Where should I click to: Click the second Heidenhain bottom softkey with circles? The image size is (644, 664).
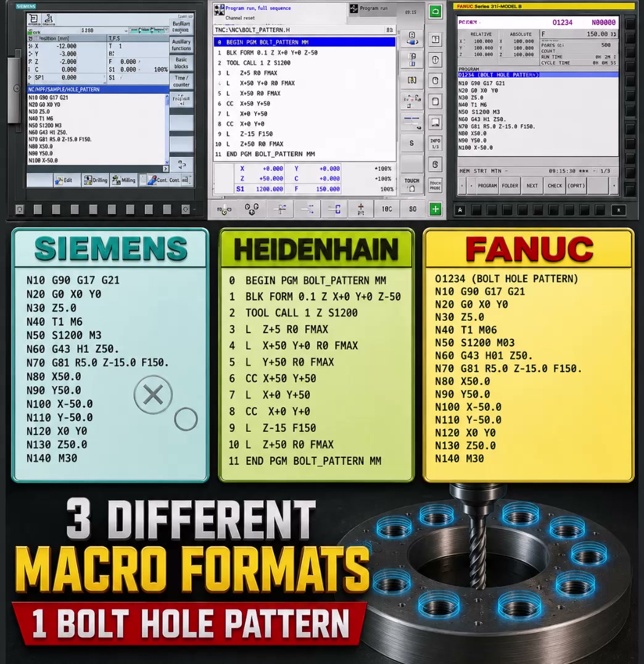coord(252,209)
